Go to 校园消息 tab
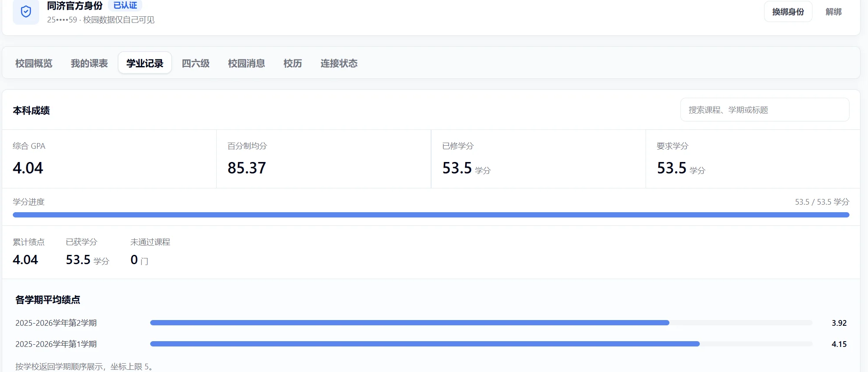 (x=247, y=63)
